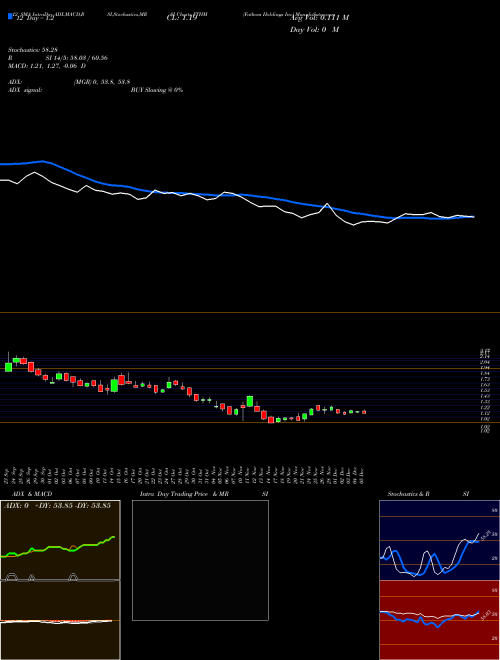Click the 'Intra Day Trading Price & MR SI' title
Screen dimensions: 500x660
tap(206, 494)
